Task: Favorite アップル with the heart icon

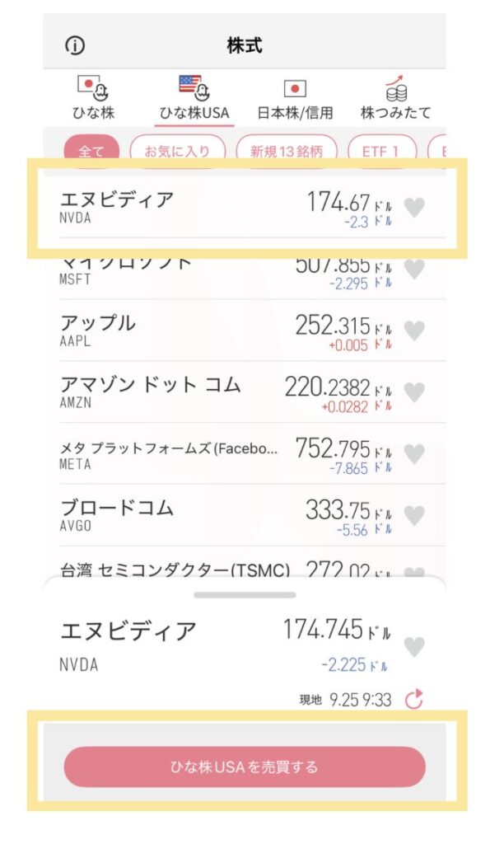Action: tap(414, 331)
